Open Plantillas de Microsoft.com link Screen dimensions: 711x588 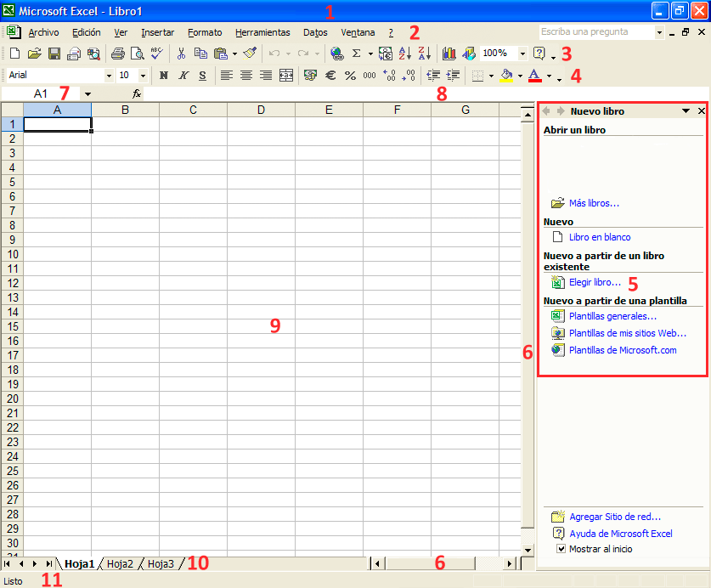[623, 350]
